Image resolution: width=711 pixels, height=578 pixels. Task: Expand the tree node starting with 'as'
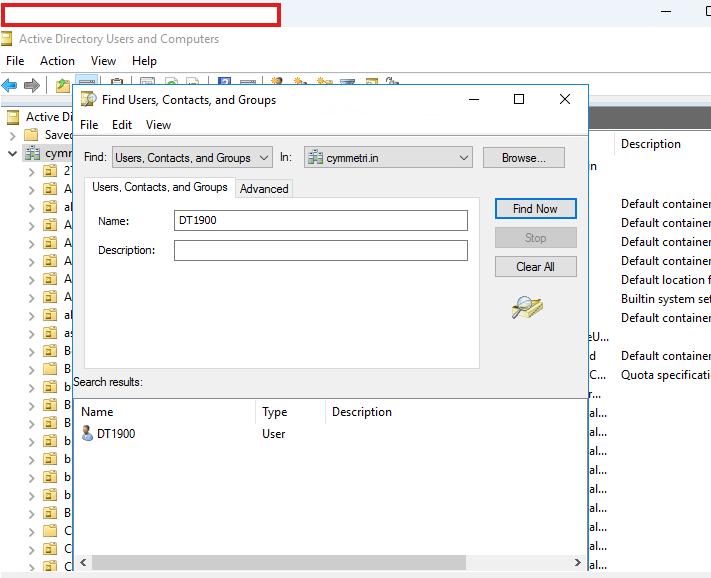(x=31, y=334)
